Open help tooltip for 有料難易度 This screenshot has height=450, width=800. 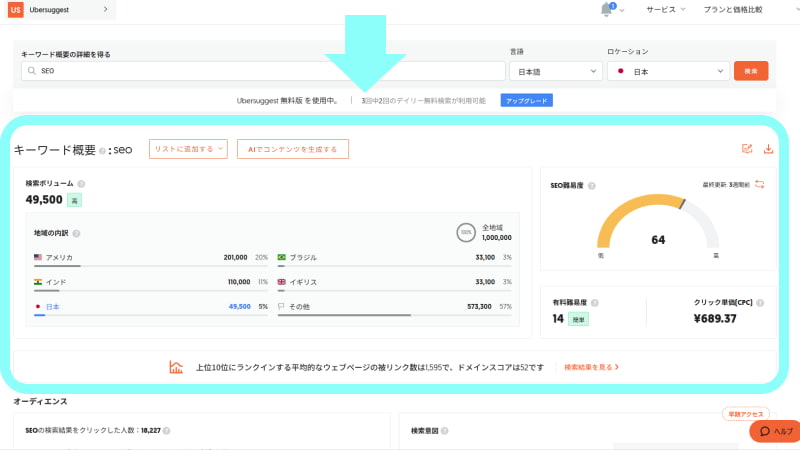tap(594, 303)
